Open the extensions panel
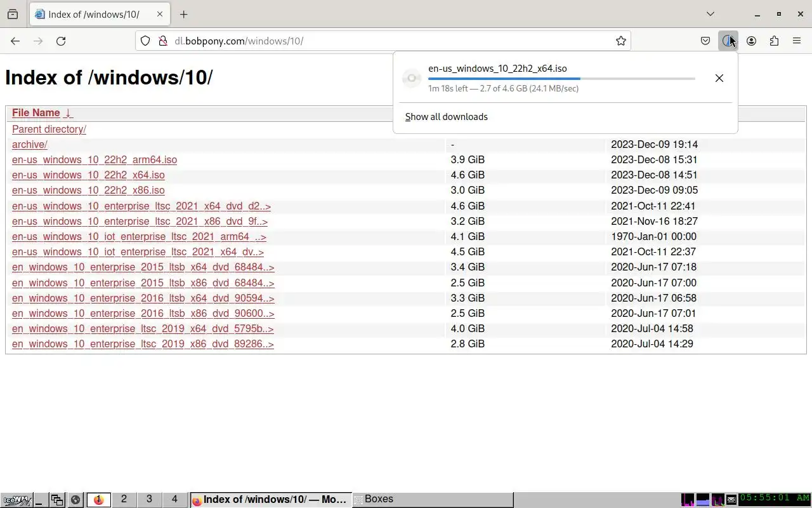The image size is (812, 508). coord(774,41)
